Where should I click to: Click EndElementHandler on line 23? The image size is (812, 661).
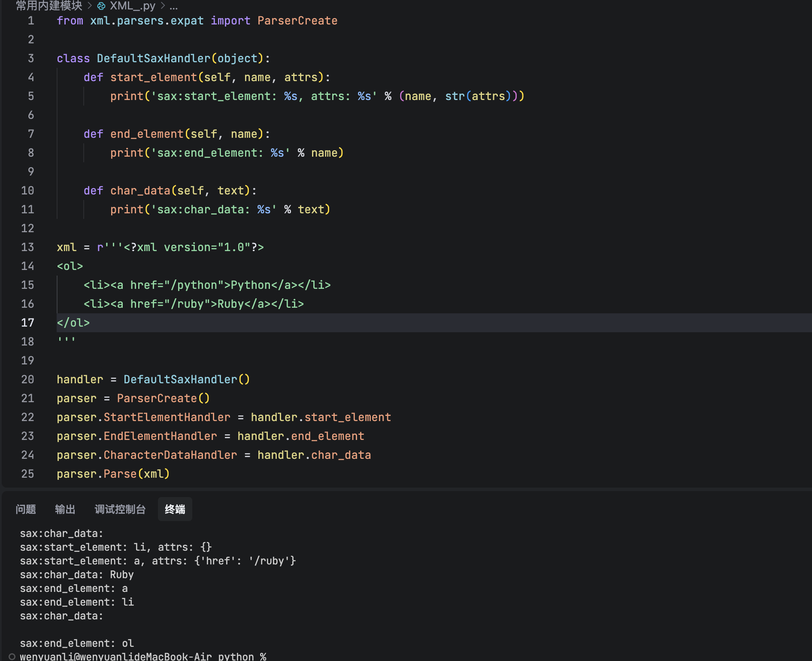coord(161,436)
